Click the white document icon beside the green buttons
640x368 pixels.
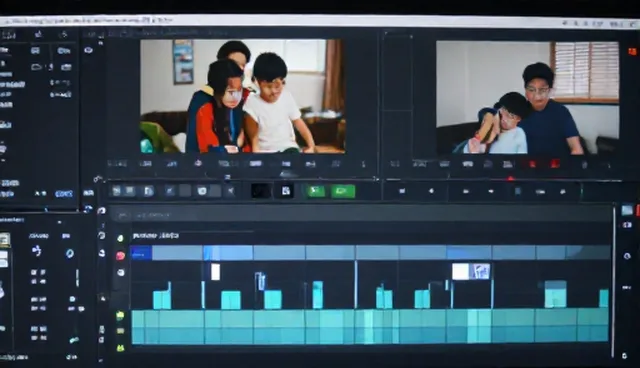click(x=286, y=191)
